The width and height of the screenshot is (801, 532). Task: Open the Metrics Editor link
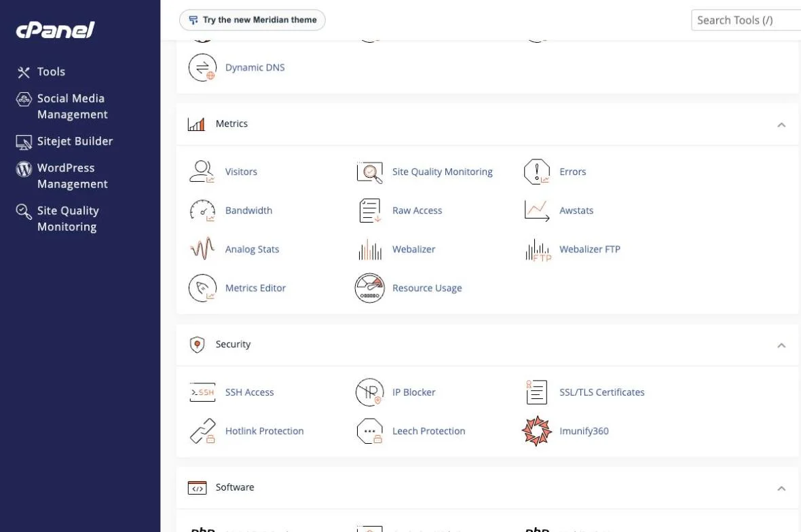[x=255, y=288]
